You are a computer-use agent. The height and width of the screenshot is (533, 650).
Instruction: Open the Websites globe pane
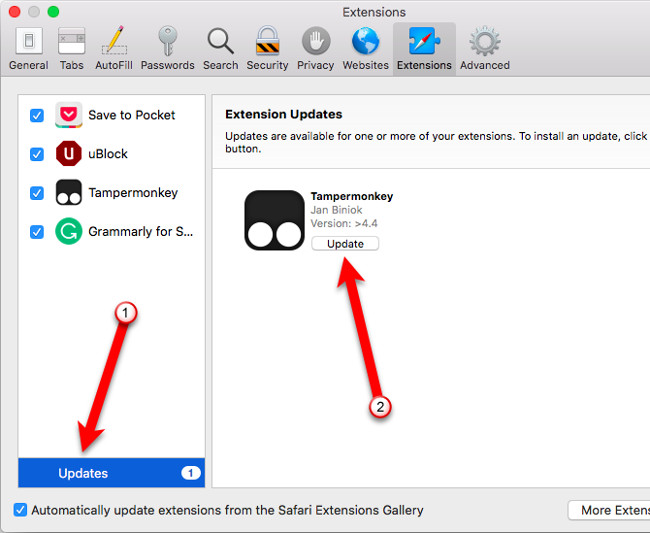(366, 48)
